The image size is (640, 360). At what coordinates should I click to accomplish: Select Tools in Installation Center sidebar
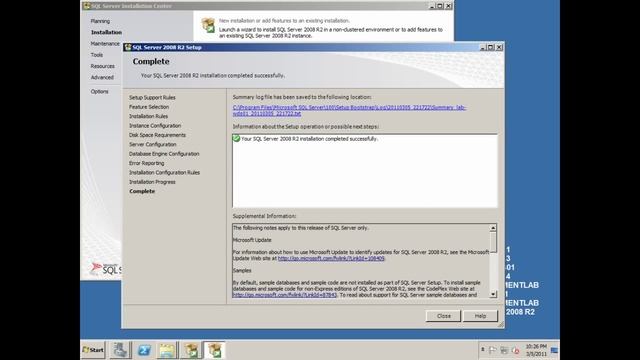[97, 55]
